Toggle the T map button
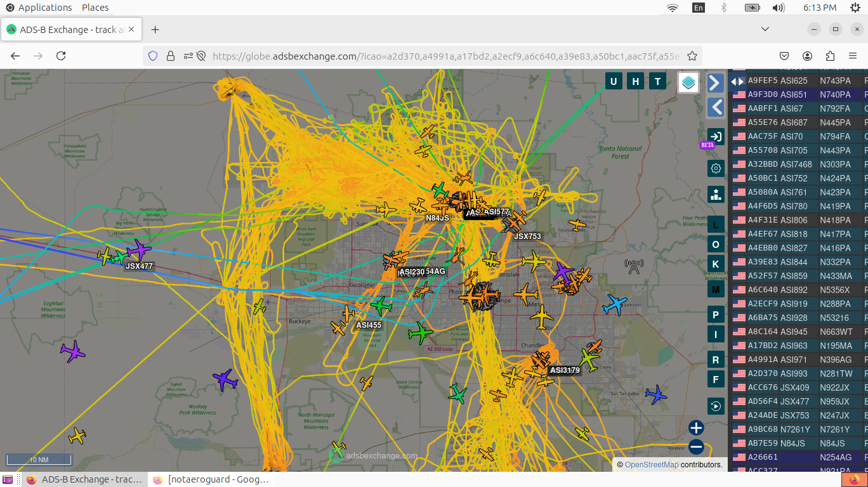868x487 pixels. pyautogui.click(x=658, y=81)
